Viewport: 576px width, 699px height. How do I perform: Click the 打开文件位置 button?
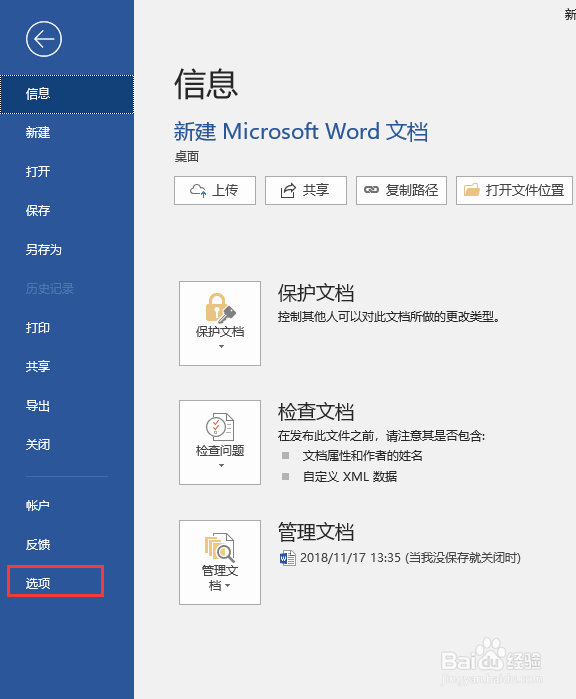[x=514, y=190]
